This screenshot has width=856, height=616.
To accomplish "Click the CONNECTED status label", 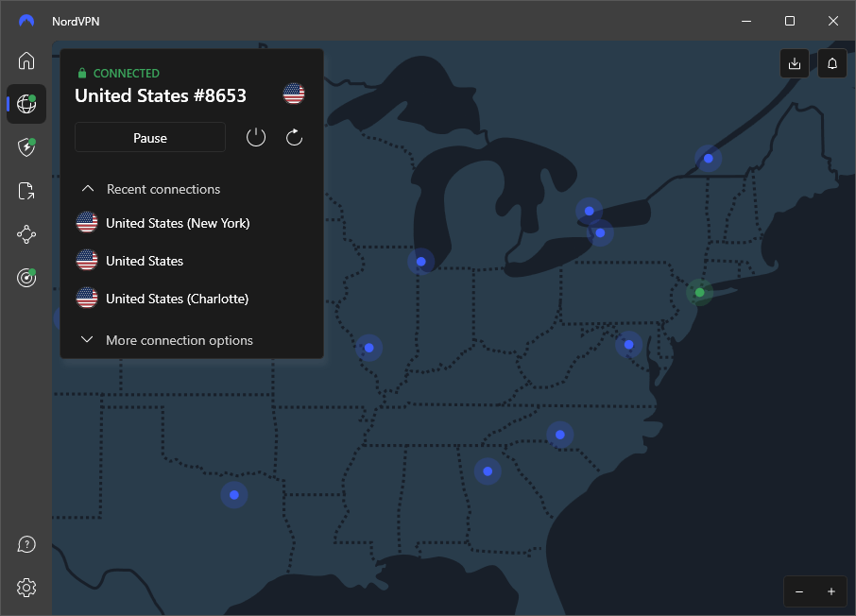I will coord(126,73).
